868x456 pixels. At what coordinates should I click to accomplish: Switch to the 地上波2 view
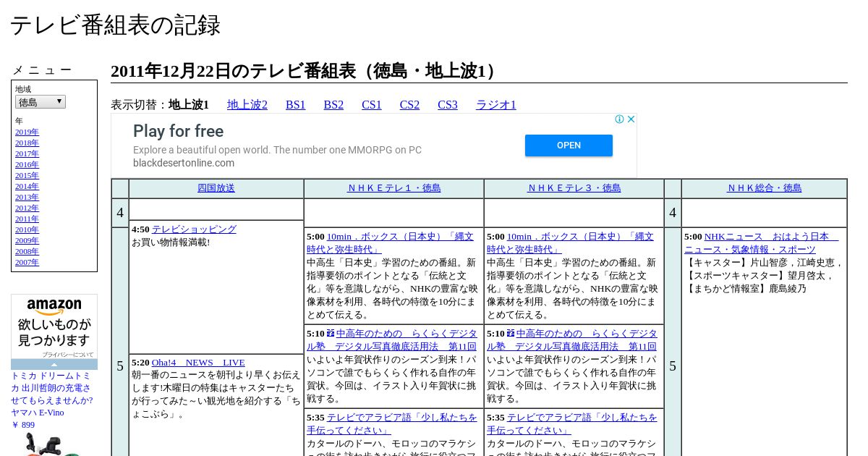pos(247,105)
